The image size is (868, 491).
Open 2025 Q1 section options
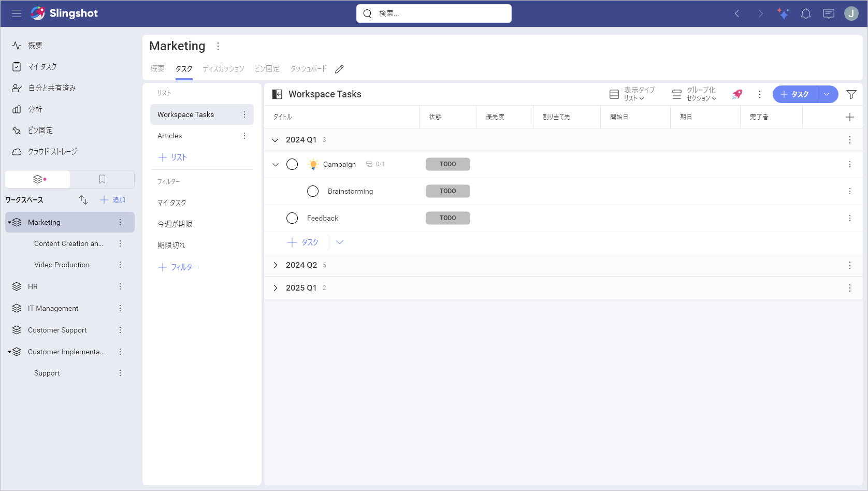coord(850,288)
